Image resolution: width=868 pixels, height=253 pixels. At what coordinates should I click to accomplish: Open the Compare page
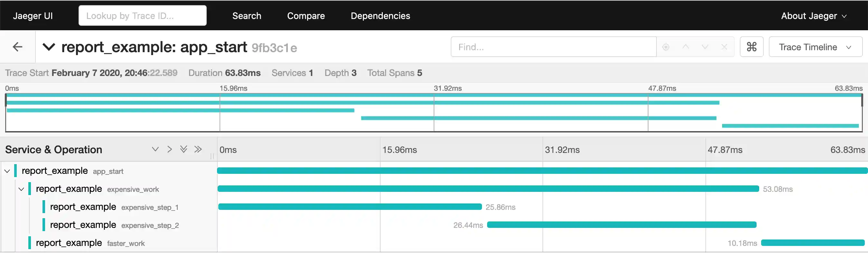coord(306,16)
